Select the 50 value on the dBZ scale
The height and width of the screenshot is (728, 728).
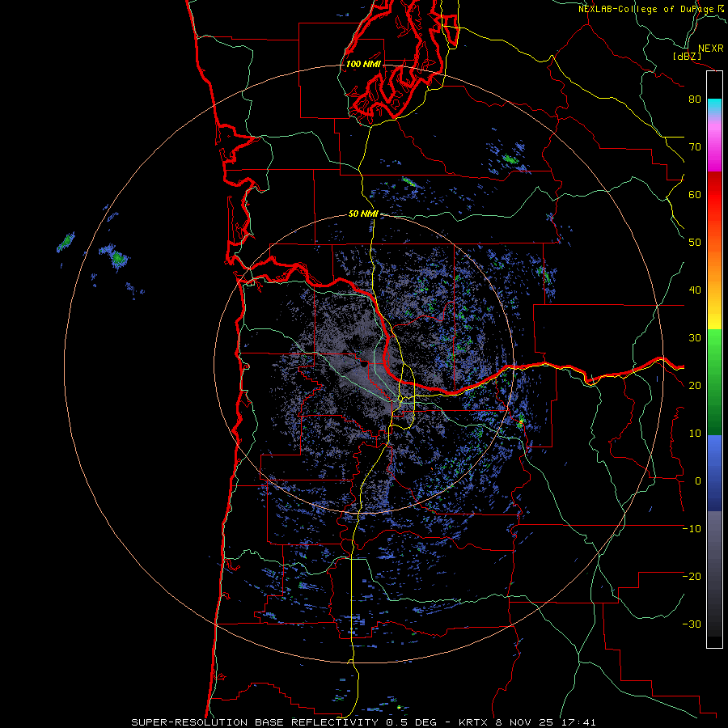point(695,243)
